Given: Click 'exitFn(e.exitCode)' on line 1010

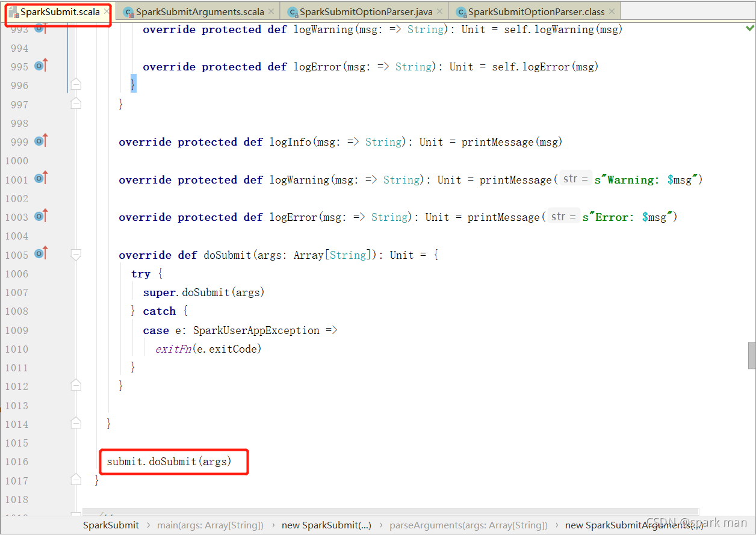Looking at the screenshot, I should click(208, 349).
